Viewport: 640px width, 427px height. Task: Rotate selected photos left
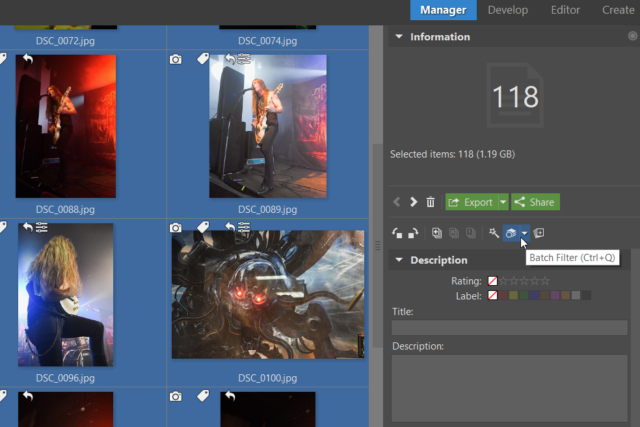pos(397,233)
